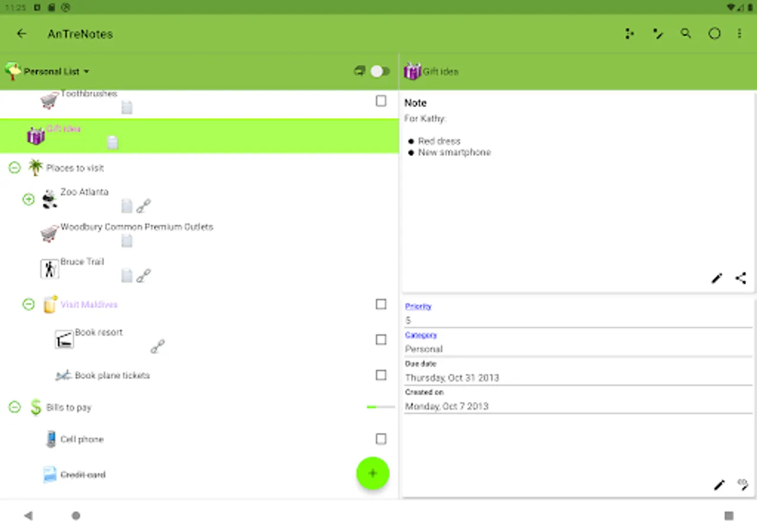The height and width of the screenshot is (532, 757).
Task: Click the dot-and-slash icon in toolbar
Action: (658, 34)
